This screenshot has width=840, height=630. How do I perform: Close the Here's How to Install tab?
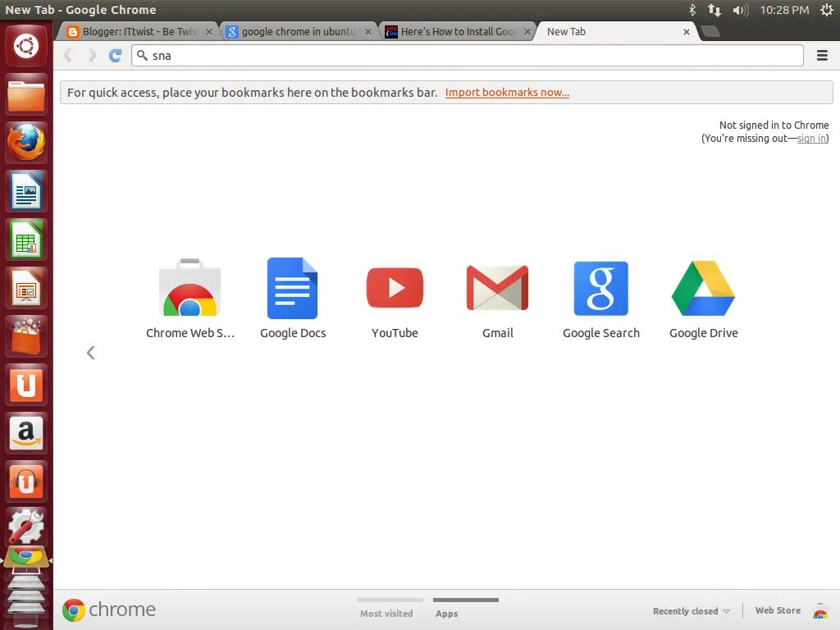527,32
